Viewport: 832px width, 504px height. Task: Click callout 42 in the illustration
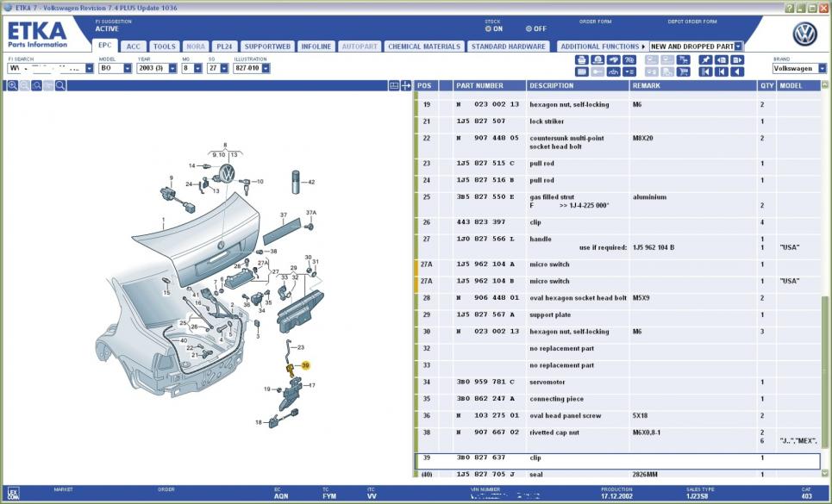311,182
